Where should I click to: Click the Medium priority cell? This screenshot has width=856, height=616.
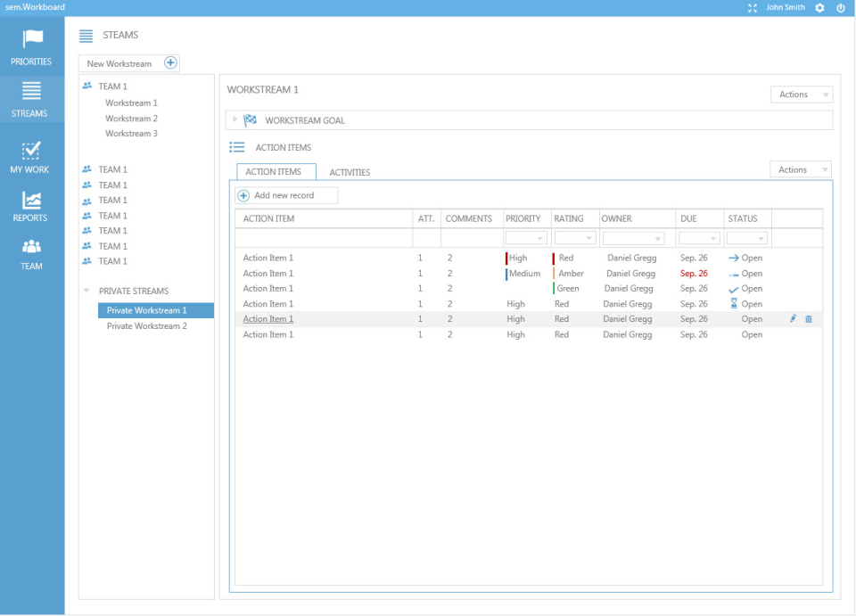click(x=524, y=274)
